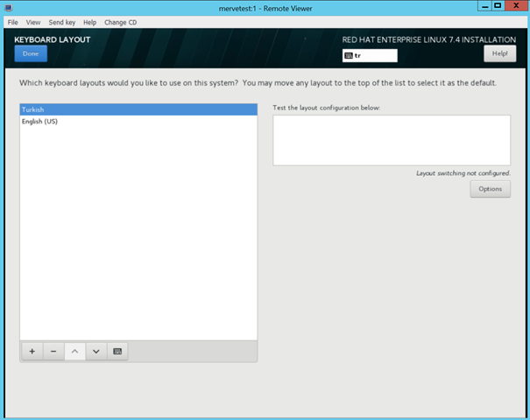Select Turkish in the layout list
Viewport: 530px width, 420px height.
pyautogui.click(x=138, y=110)
